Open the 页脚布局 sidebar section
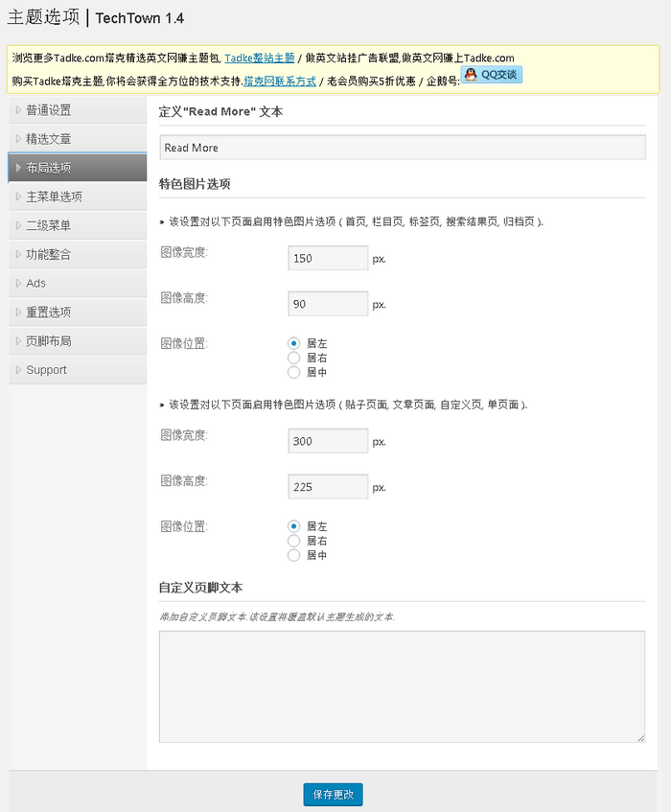Image resolution: width=671 pixels, height=812 pixels. click(48, 340)
